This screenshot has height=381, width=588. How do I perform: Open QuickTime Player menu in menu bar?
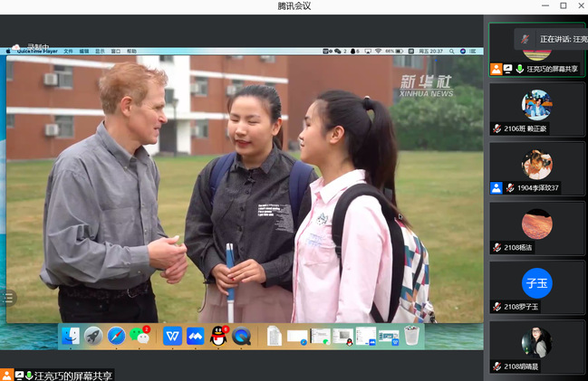36,52
